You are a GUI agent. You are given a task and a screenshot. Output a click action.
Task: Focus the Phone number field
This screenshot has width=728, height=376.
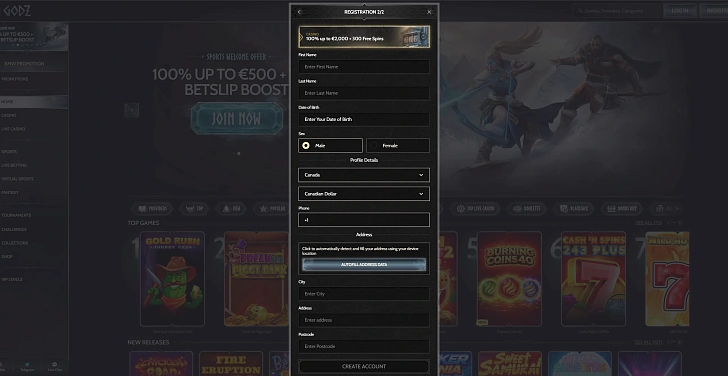point(364,220)
